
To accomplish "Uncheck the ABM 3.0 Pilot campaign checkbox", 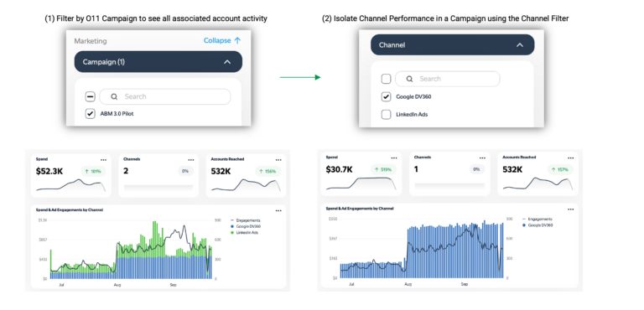I will 90,114.
